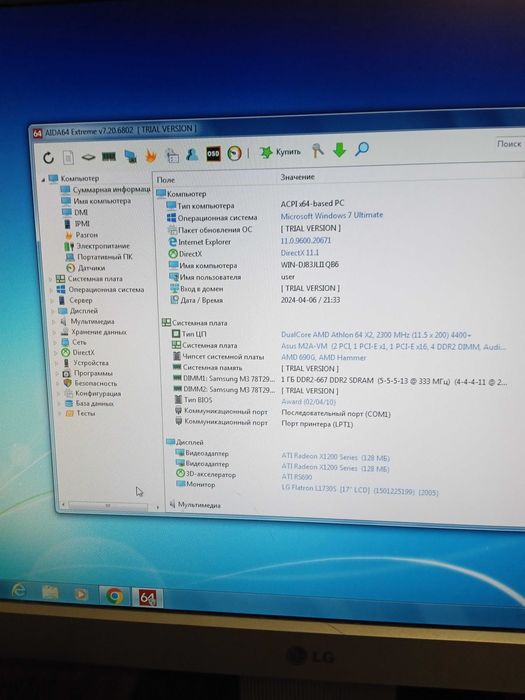This screenshot has width=525, height=700.
Task: Click the green download arrow update icon
Action: pos(339,150)
